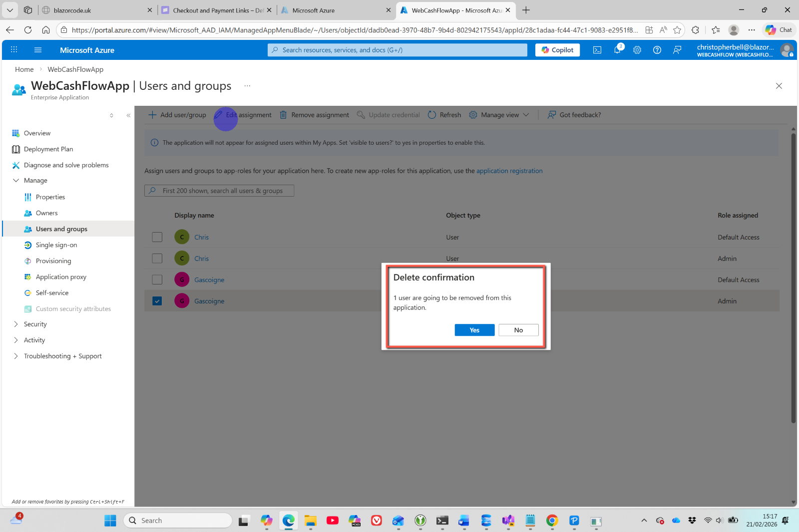Open the notifications bell icon
The height and width of the screenshot is (532, 799).
(x=617, y=50)
